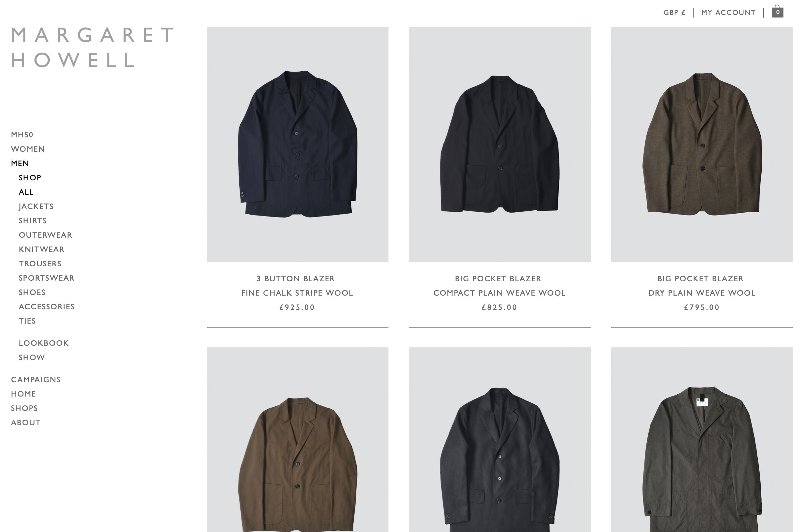This screenshot has height=532, width=803.
Task: Collapse the Men menu section
Action: (20, 163)
